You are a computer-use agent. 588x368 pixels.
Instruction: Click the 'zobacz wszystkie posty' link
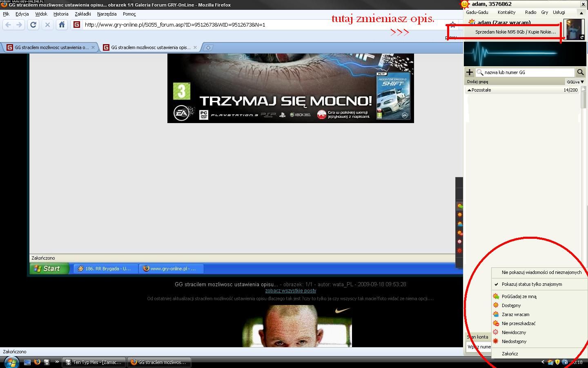tap(290, 291)
